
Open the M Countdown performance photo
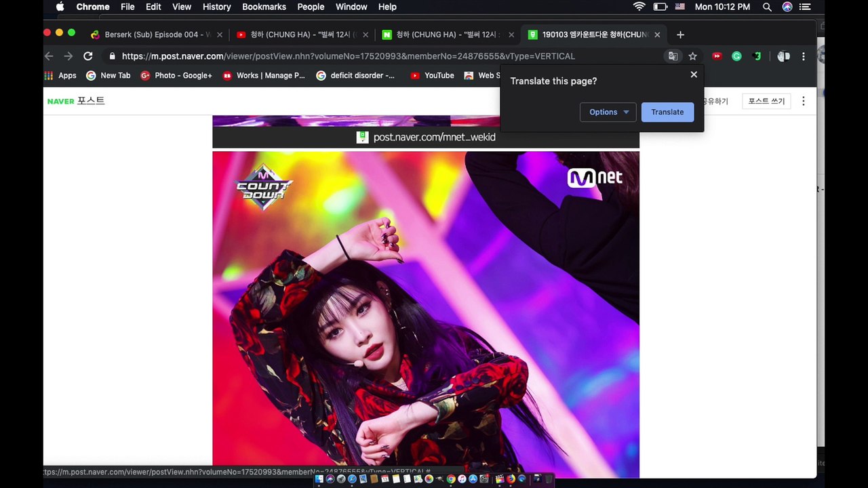[426, 314]
